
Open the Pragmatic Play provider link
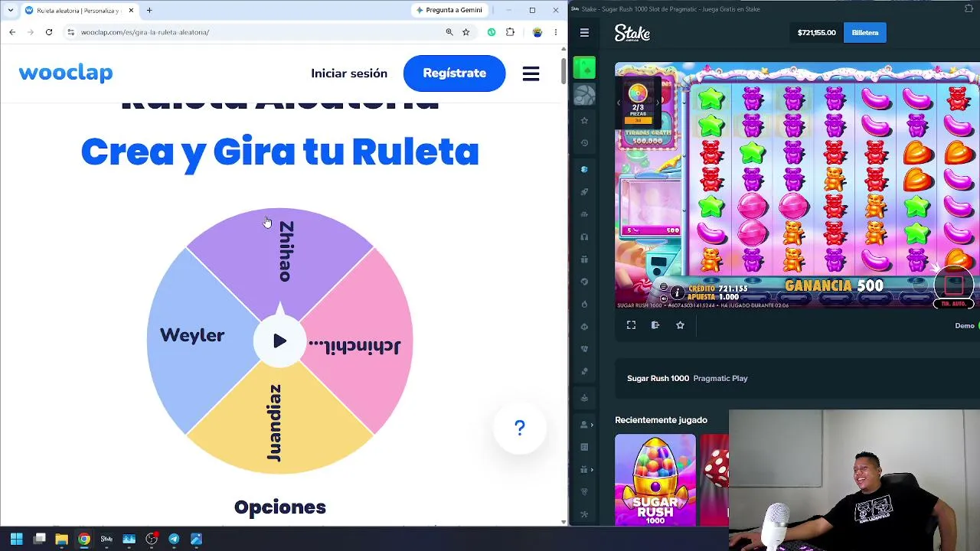click(x=720, y=378)
